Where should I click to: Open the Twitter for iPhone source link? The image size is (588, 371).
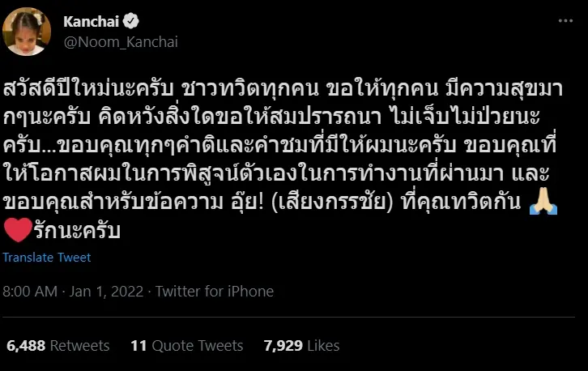click(x=215, y=292)
